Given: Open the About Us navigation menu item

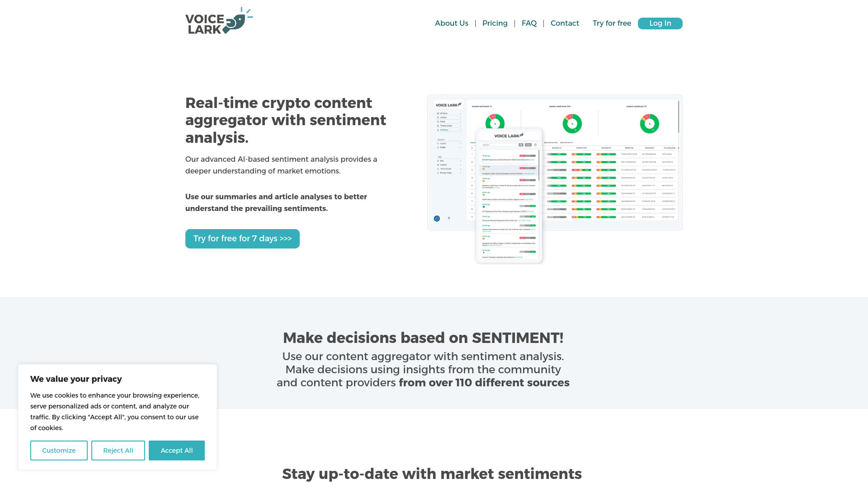Looking at the screenshot, I should click(451, 23).
